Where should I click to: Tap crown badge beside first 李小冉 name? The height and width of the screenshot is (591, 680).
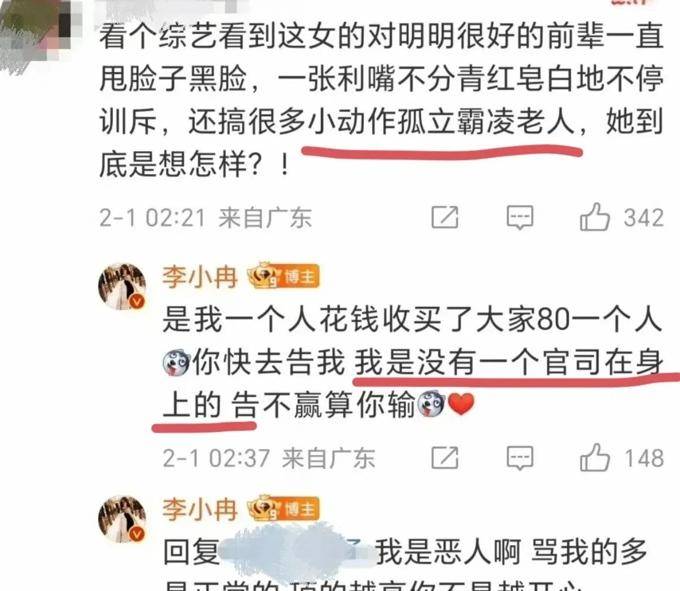click(x=264, y=276)
